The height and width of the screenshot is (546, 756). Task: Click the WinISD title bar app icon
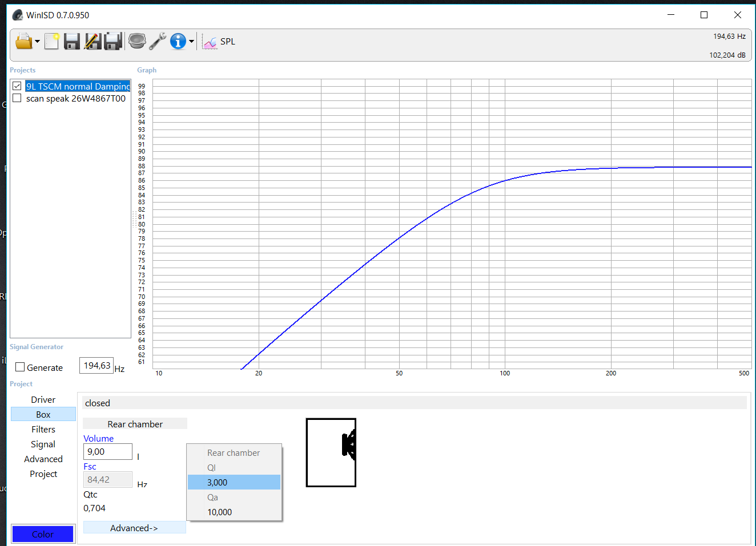tap(18, 15)
